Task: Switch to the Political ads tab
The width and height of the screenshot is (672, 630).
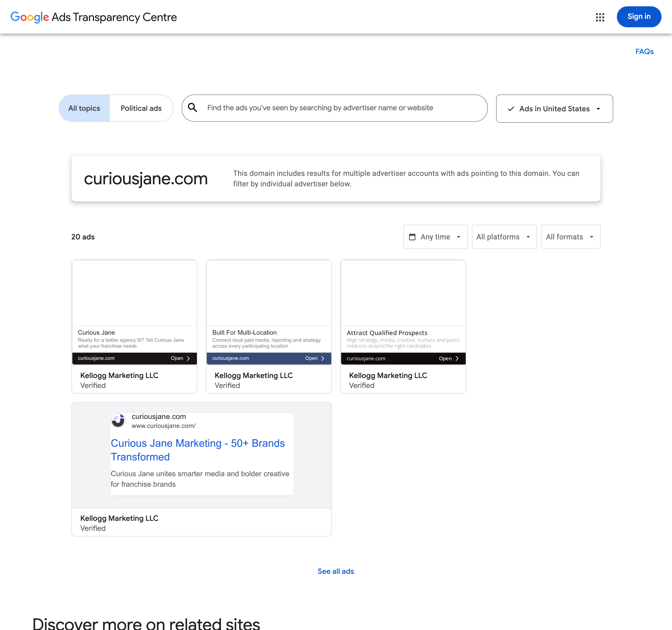Action: [x=141, y=108]
